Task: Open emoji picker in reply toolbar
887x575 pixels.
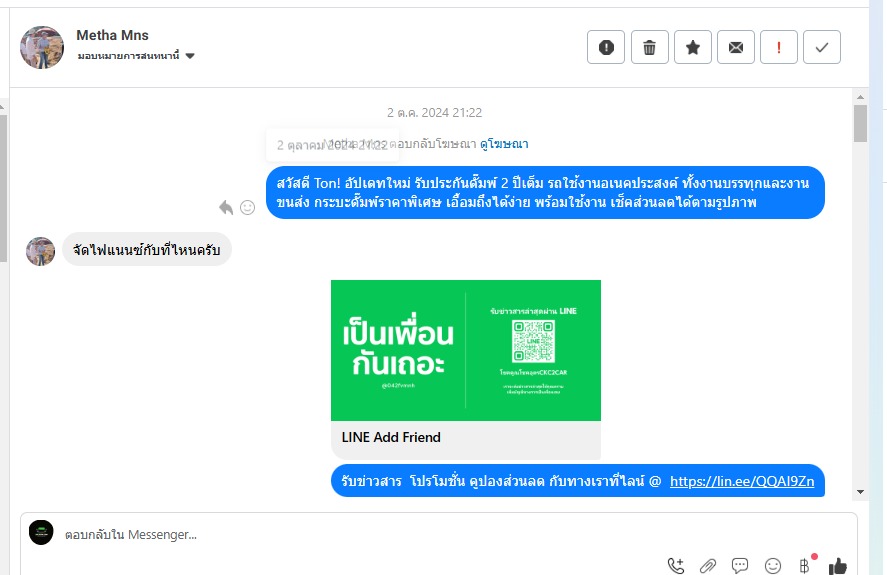Action: coord(773,565)
